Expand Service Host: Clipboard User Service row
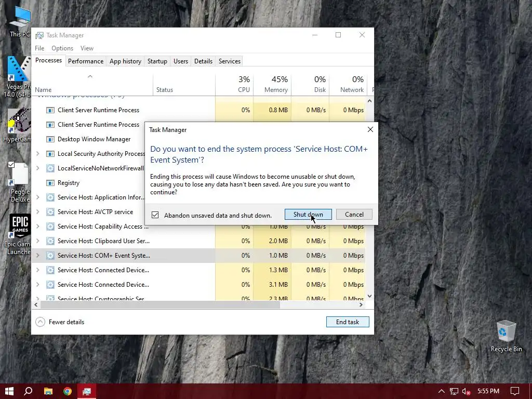The width and height of the screenshot is (532, 399). click(37, 241)
